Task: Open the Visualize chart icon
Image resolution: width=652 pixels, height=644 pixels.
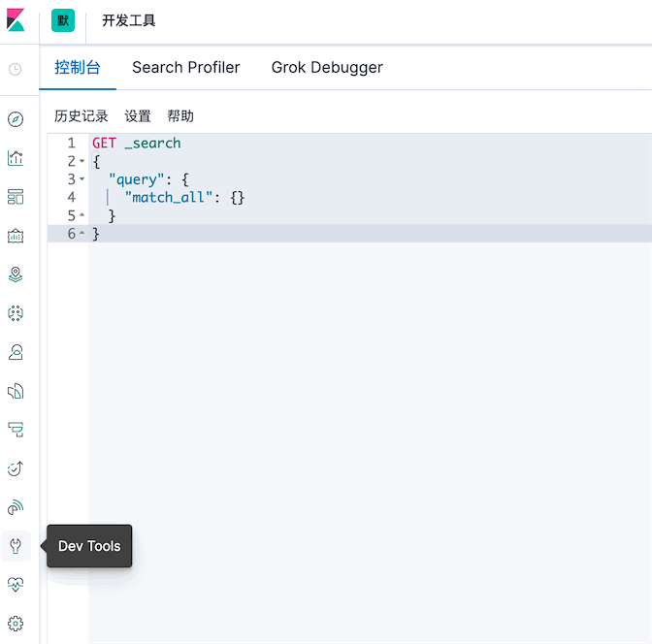Action: 16,158
